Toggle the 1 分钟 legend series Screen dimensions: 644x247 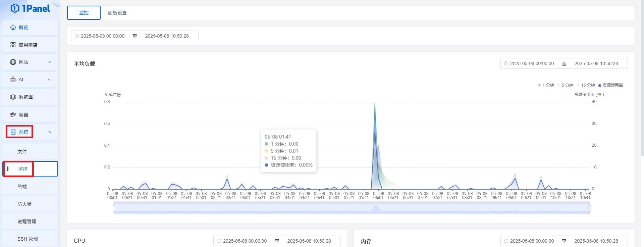click(x=546, y=85)
